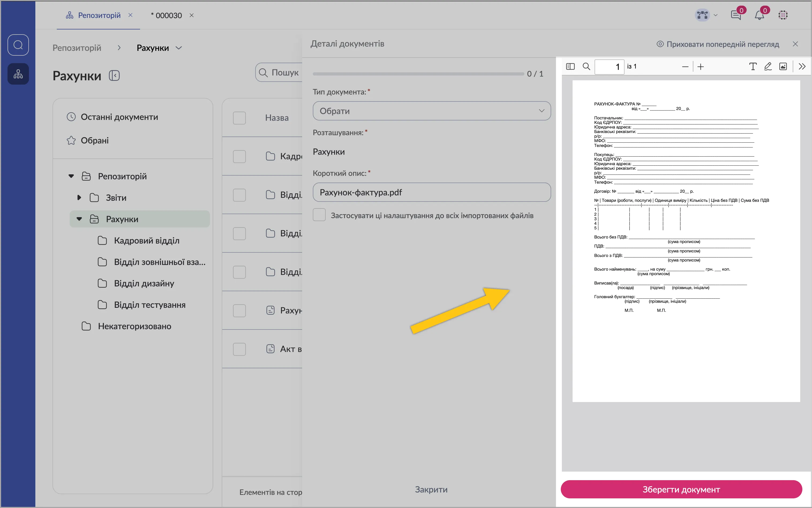Enable apply settings to all imported files
The width and height of the screenshot is (812, 508).
(319, 215)
